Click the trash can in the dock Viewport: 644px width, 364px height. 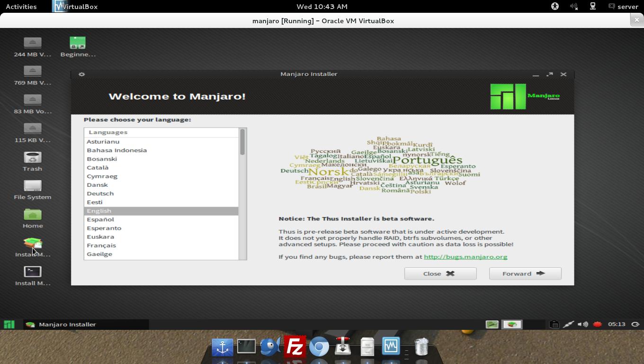421,346
